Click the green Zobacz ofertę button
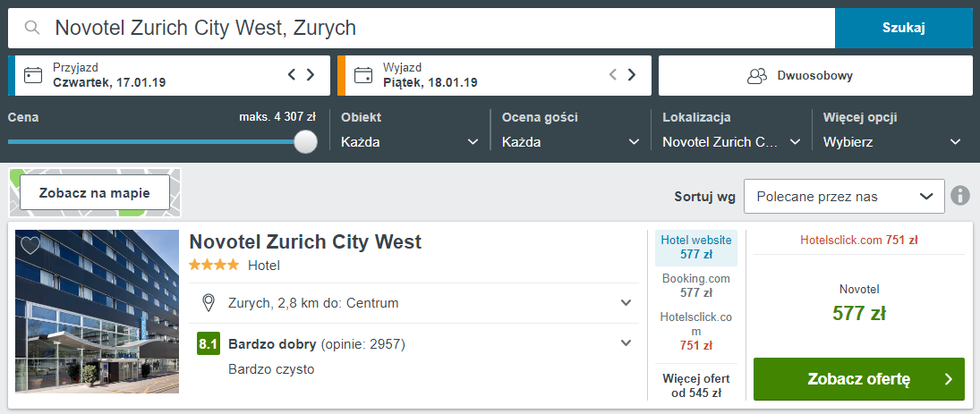The height and width of the screenshot is (414, 980). [x=859, y=379]
